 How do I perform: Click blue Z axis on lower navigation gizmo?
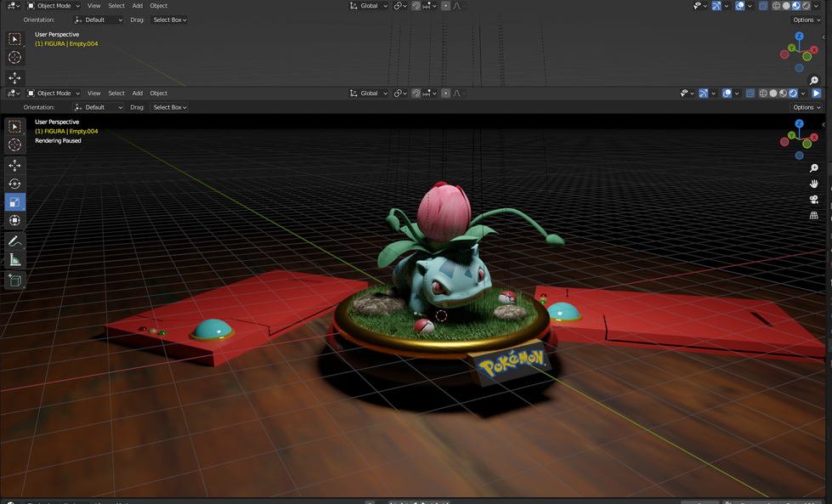coord(800,124)
